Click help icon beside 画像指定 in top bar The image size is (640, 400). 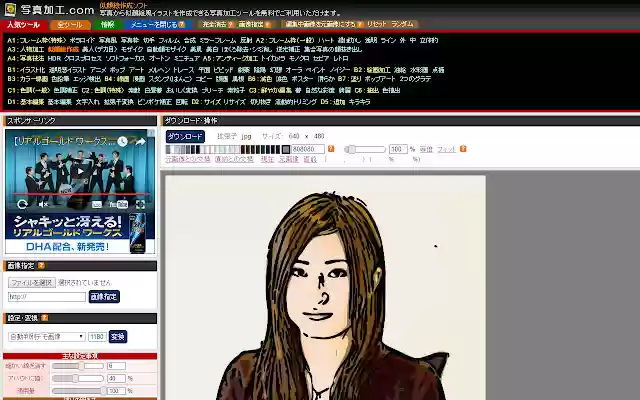(x=268, y=24)
